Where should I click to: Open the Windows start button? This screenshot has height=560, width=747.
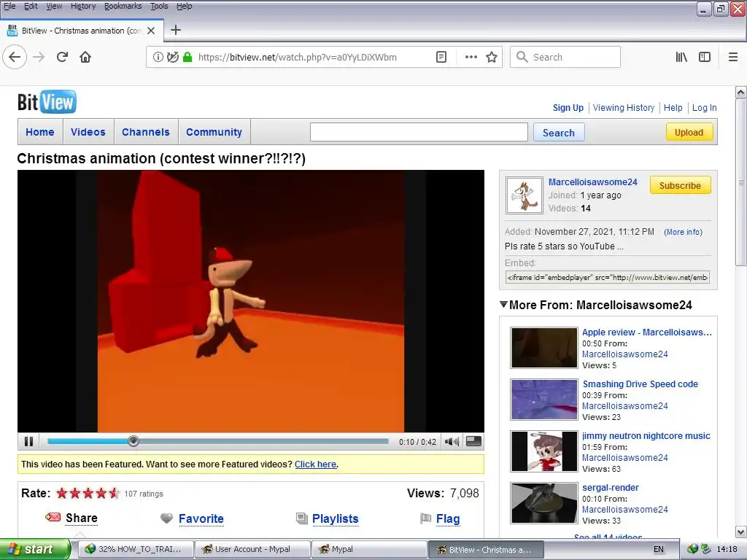(x=34, y=549)
